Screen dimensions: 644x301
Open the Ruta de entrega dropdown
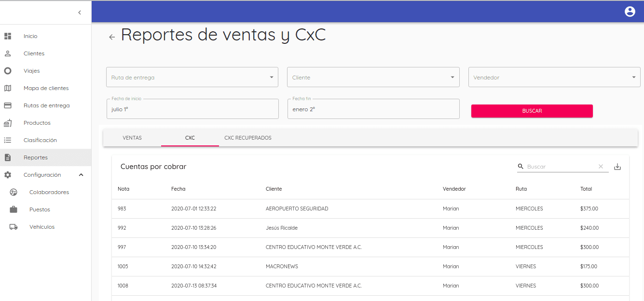coord(192,77)
